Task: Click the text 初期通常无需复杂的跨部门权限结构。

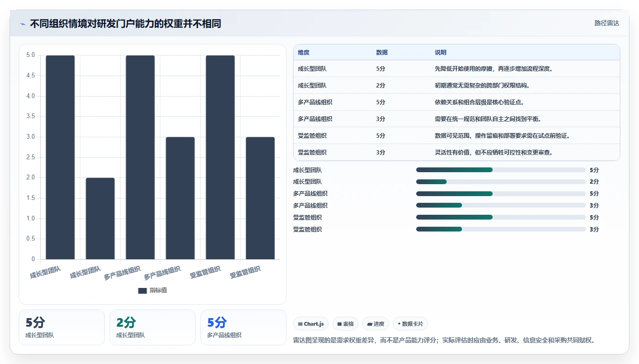Action: click(482, 86)
